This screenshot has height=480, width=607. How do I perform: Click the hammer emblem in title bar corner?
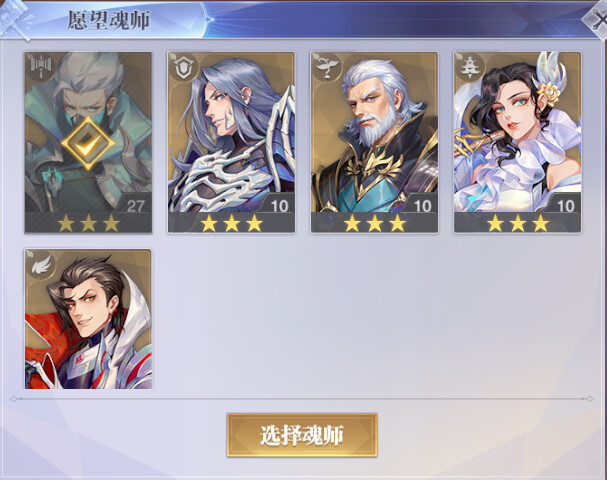15,19
